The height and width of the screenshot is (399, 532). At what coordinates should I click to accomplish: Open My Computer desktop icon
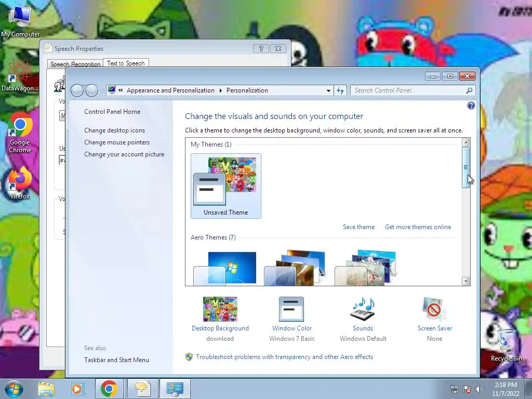coord(20,22)
